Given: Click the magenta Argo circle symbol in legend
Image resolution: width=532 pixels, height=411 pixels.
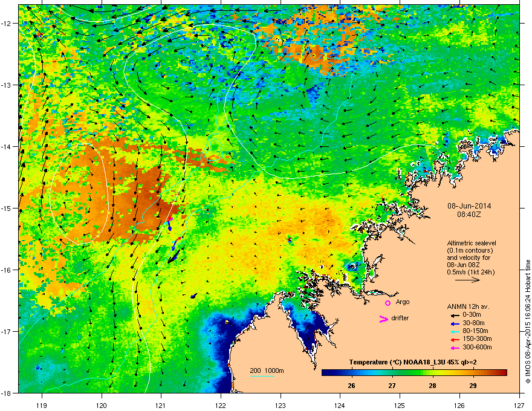Looking at the screenshot, I should [x=388, y=303].
